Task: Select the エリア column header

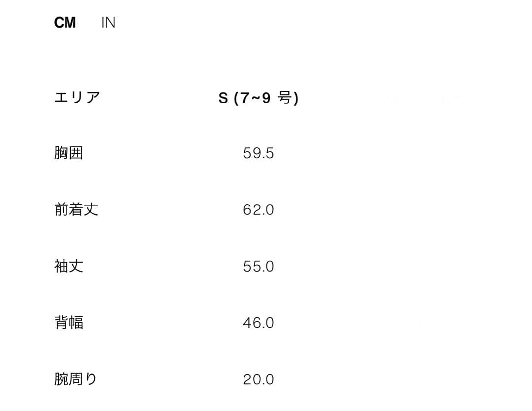Action: click(x=77, y=97)
